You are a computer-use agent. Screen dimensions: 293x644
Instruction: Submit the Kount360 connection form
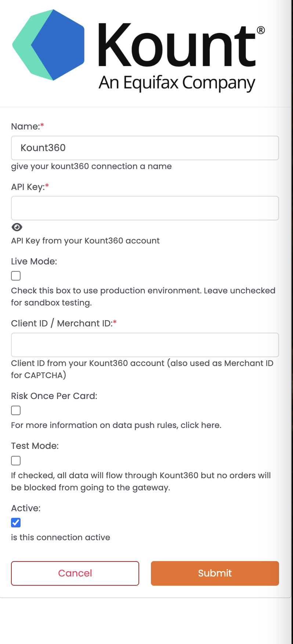tap(215, 574)
